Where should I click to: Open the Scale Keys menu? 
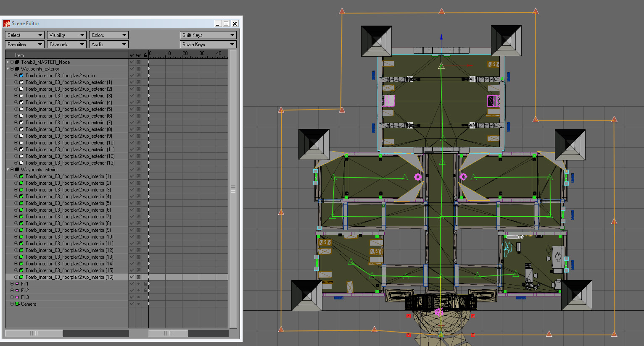tap(208, 45)
